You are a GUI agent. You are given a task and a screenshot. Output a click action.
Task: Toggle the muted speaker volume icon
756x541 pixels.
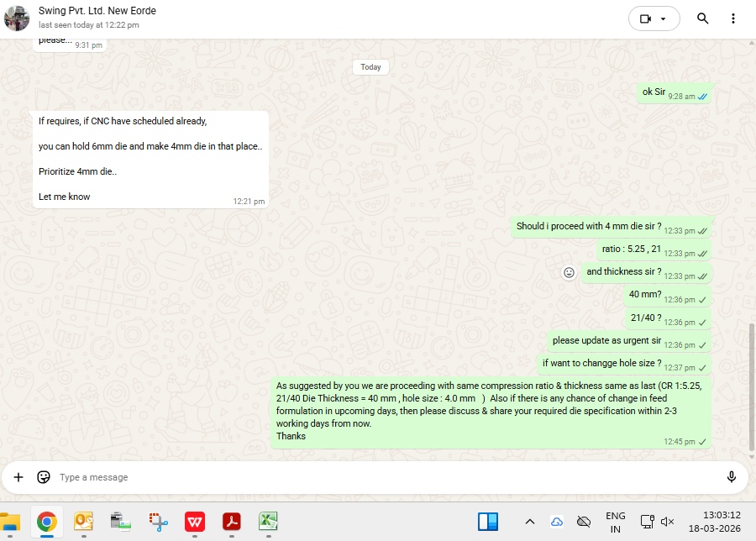click(x=668, y=522)
